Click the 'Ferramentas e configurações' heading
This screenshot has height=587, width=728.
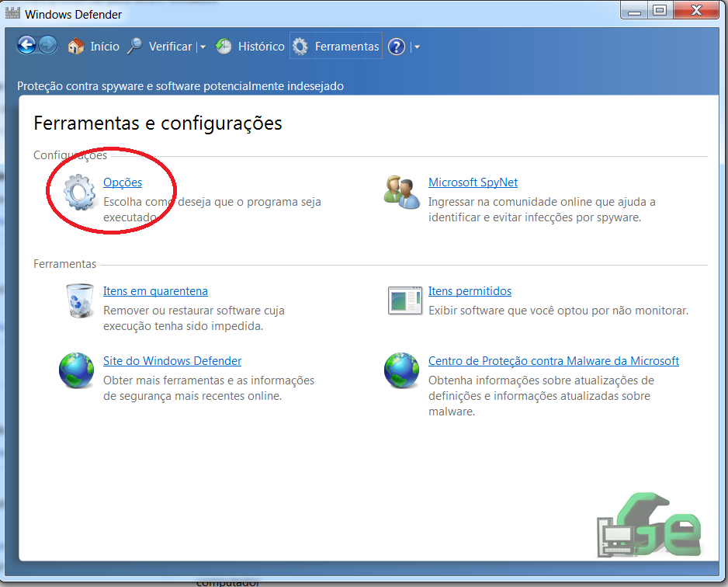158,123
